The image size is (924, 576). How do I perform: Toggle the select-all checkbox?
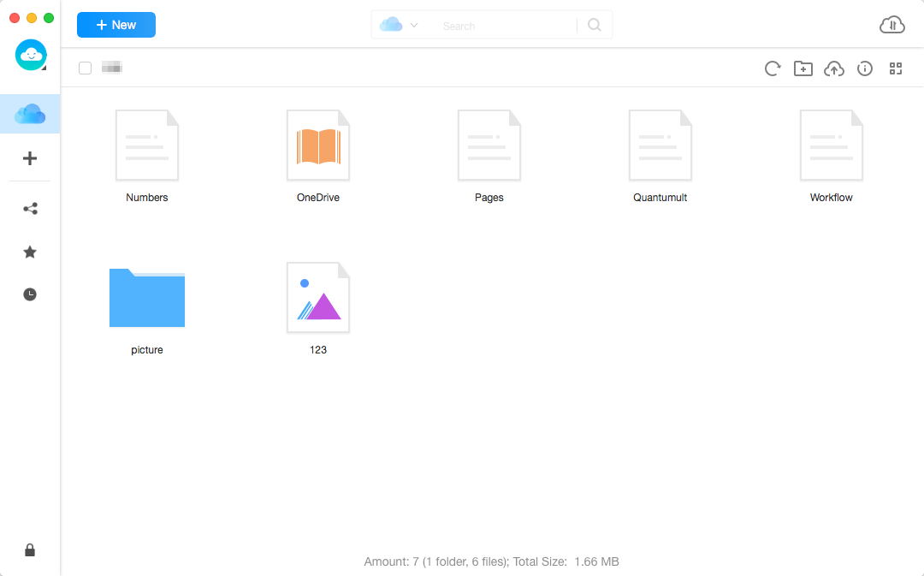tap(85, 68)
